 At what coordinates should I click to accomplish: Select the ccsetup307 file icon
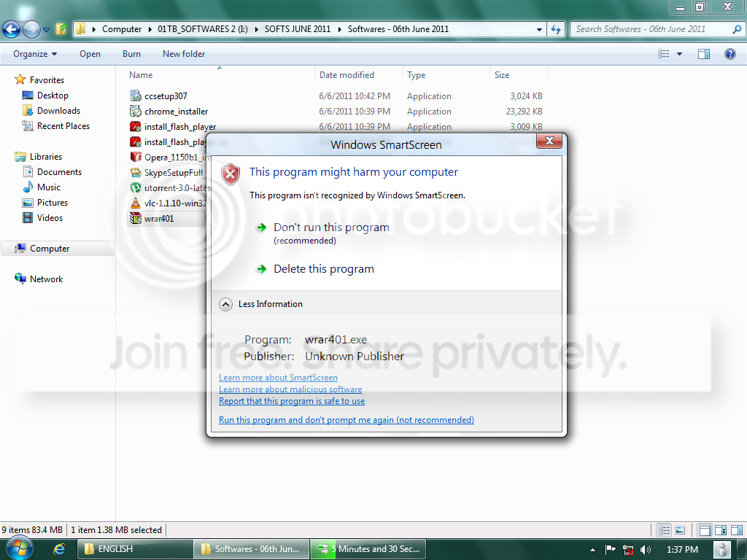point(135,96)
